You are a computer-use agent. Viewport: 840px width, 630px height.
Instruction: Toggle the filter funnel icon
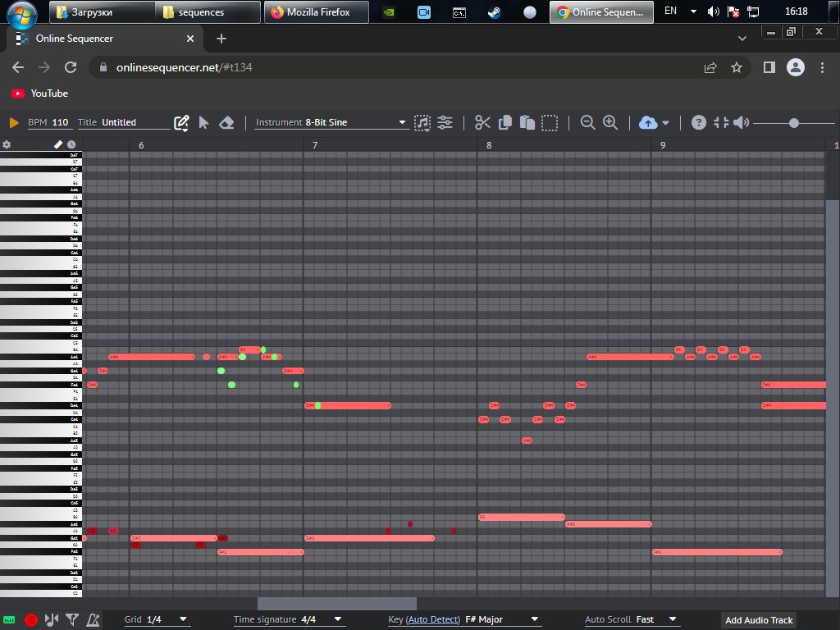(72, 620)
